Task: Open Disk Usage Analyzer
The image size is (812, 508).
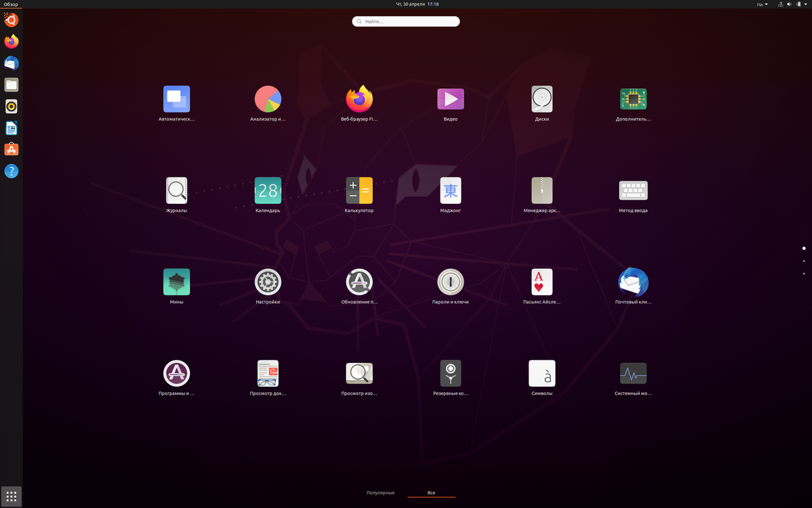Action: (x=267, y=100)
